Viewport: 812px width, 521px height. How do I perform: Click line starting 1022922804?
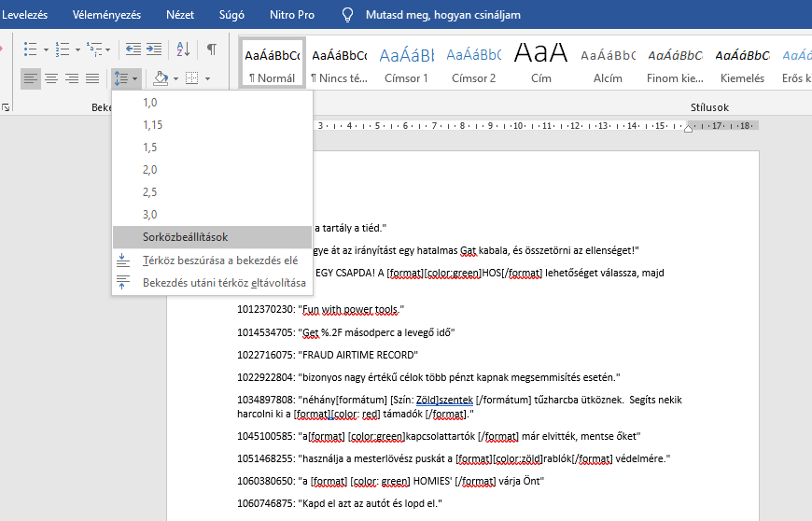[x=428, y=377]
